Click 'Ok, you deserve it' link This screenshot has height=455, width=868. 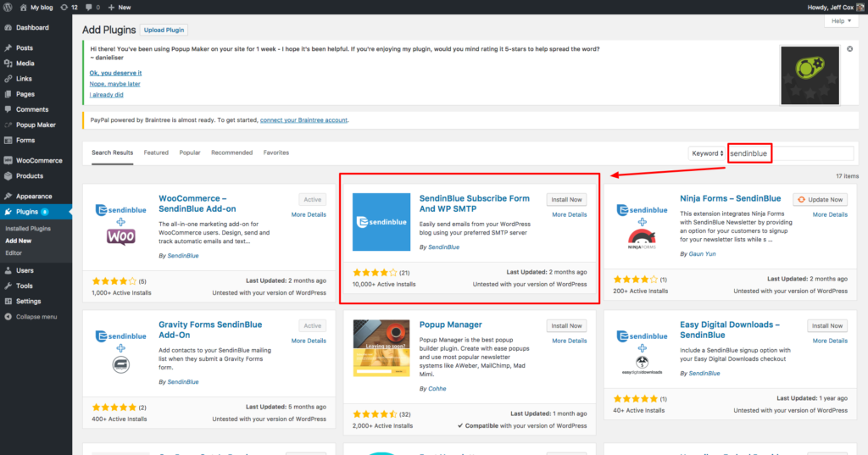(115, 73)
